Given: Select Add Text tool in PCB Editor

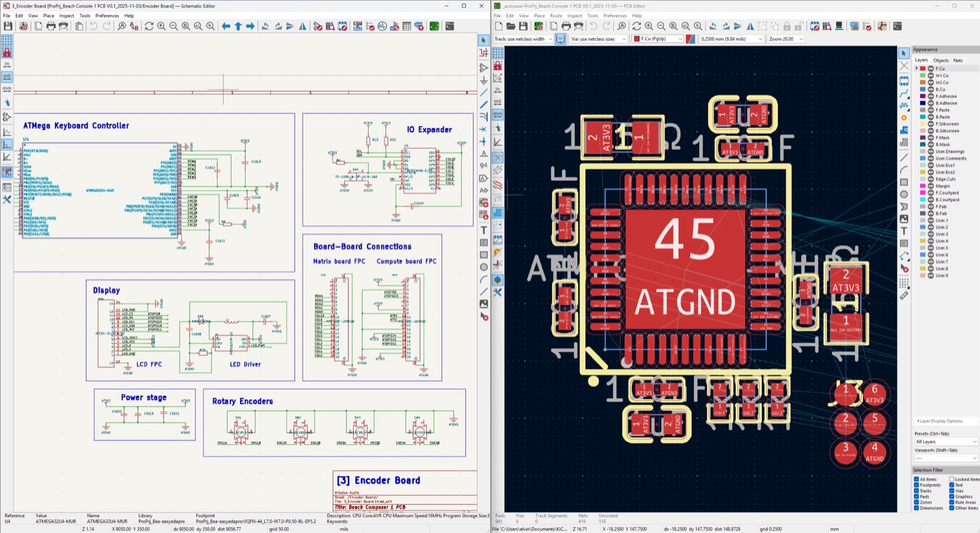Looking at the screenshot, I should point(904,231).
